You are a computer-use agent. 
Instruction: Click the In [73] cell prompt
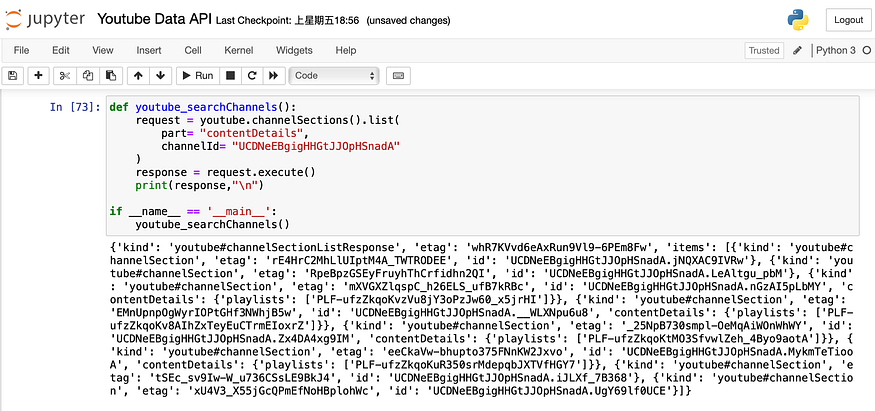coord(75,107)
